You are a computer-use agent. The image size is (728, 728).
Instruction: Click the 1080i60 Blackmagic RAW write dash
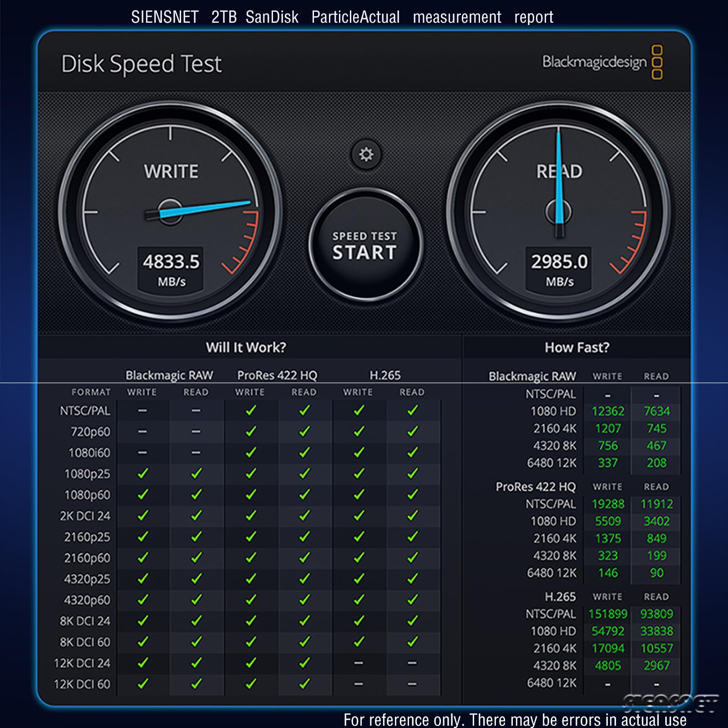tap(142, 453)
